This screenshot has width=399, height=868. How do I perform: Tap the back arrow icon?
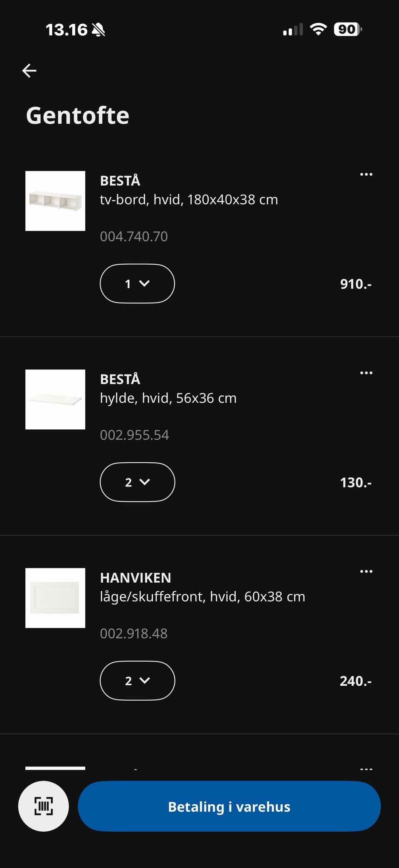[29, 71]
